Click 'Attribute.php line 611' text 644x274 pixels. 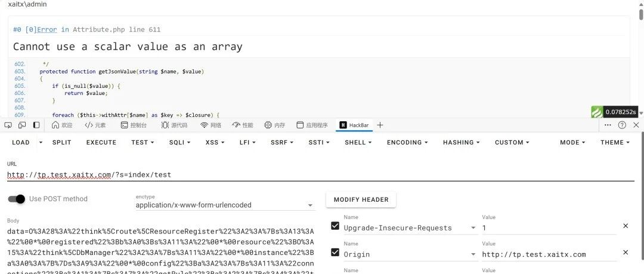pos(117,30)
